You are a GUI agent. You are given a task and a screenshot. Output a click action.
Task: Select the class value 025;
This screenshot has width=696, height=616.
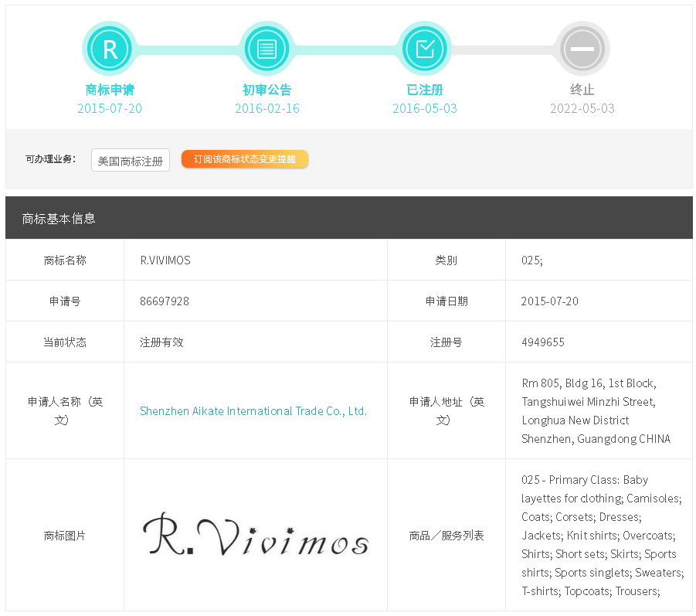tap(531, 260)
